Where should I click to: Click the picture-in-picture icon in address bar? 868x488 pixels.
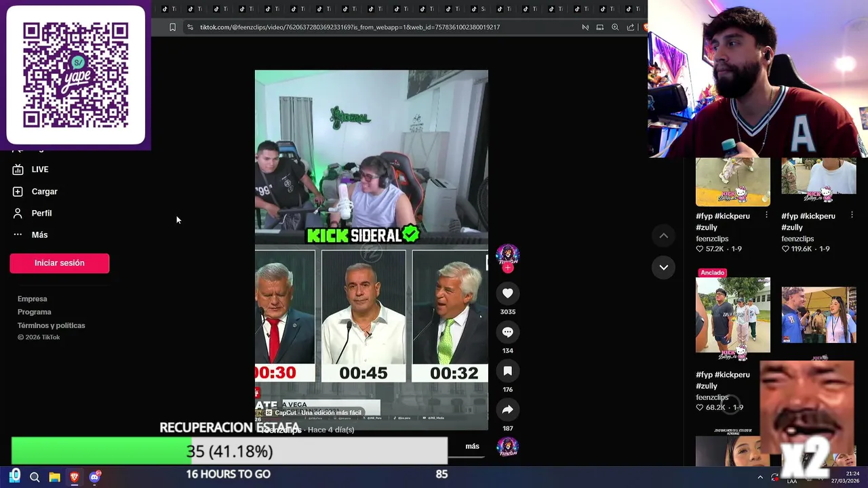coord(599,27)
